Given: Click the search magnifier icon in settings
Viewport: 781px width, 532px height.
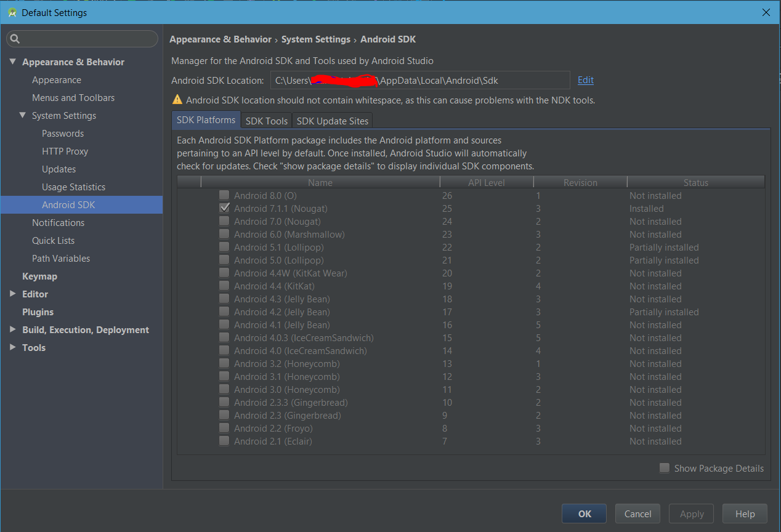Looking at the screenshot, I should (15, 39).
